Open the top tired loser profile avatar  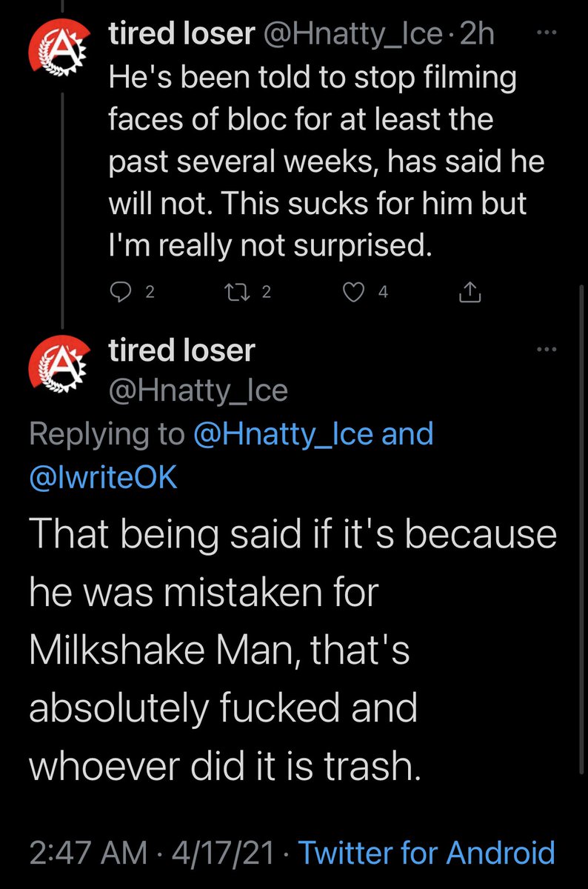(x=58, y=55)
